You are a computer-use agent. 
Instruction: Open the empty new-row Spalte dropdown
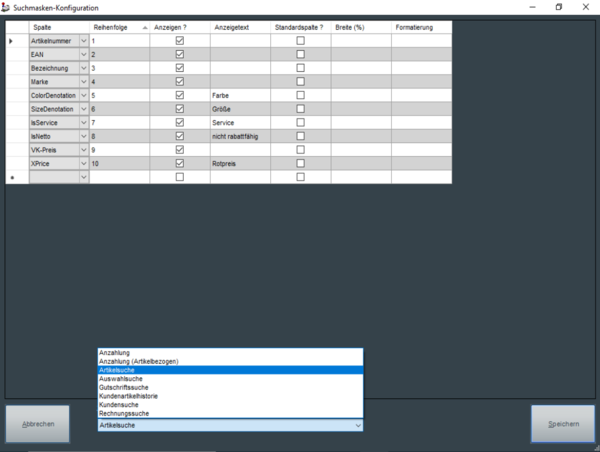84,177
